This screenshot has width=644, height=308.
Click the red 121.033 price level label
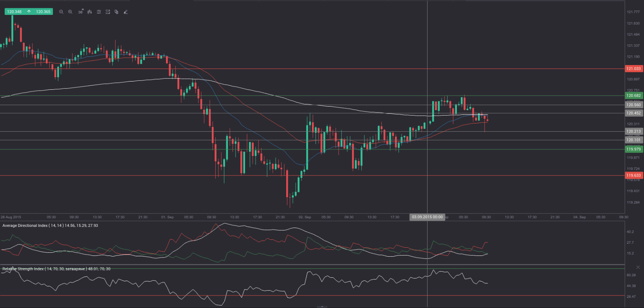(633, 69)
